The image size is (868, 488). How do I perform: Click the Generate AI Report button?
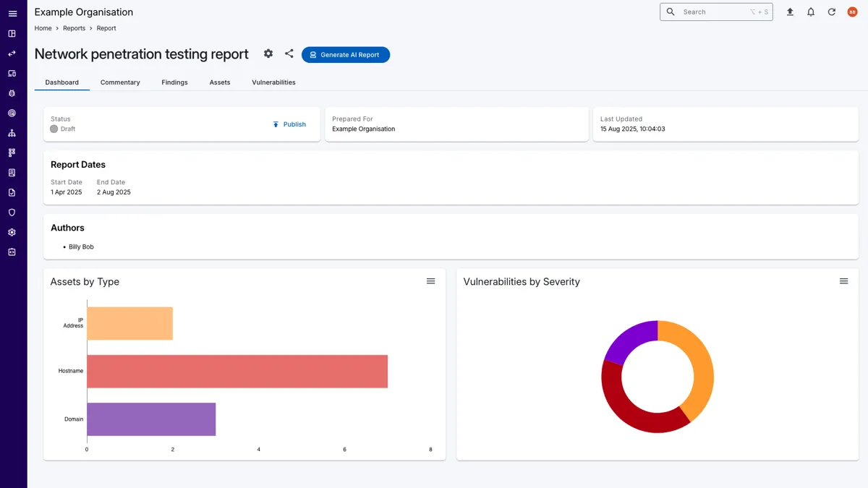[346, 55]
